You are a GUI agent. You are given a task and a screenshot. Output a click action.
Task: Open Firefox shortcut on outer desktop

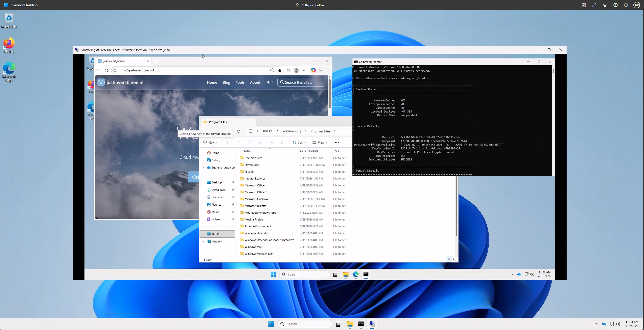9,45
